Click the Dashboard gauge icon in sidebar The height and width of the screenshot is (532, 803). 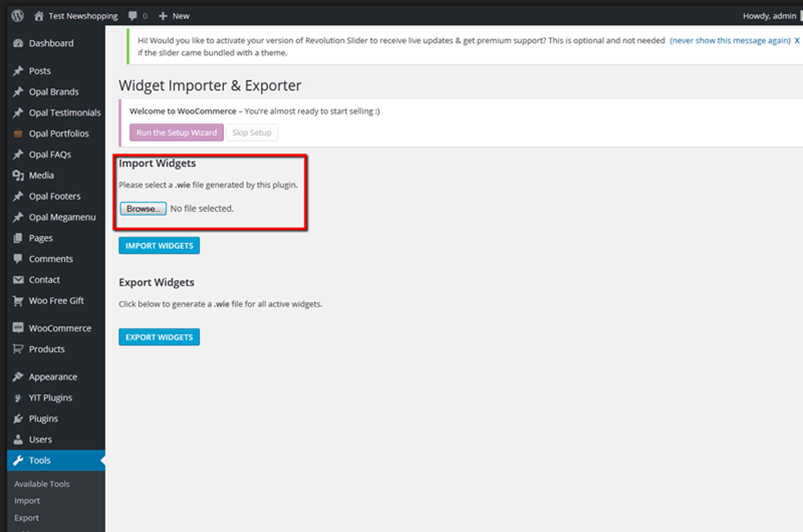click(18, 43)
